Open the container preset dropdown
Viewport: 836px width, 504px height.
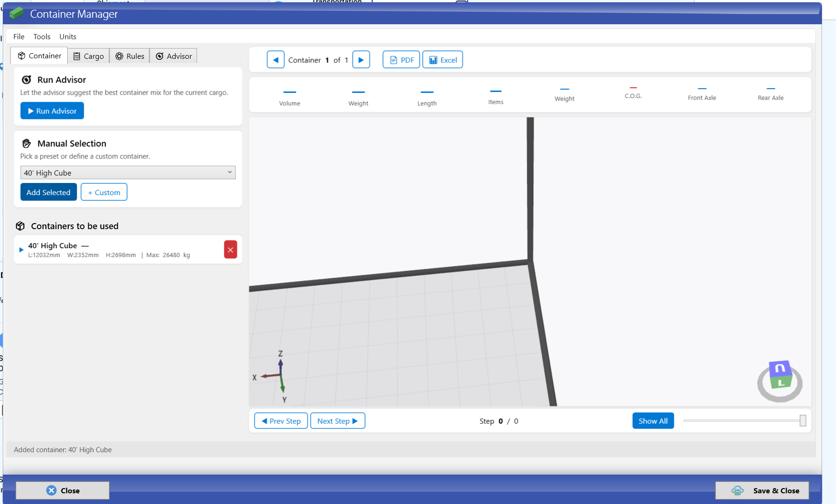click(128, 173)
